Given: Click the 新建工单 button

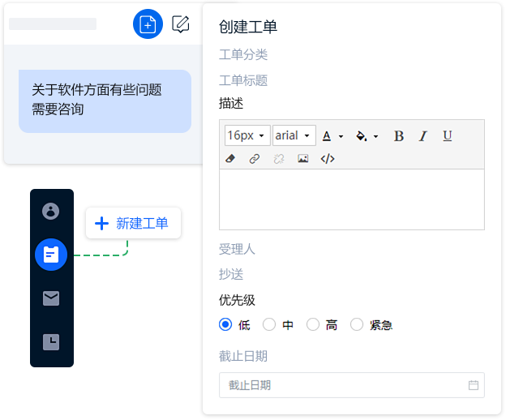Looking at the screenshot, I should pos(133,223).
